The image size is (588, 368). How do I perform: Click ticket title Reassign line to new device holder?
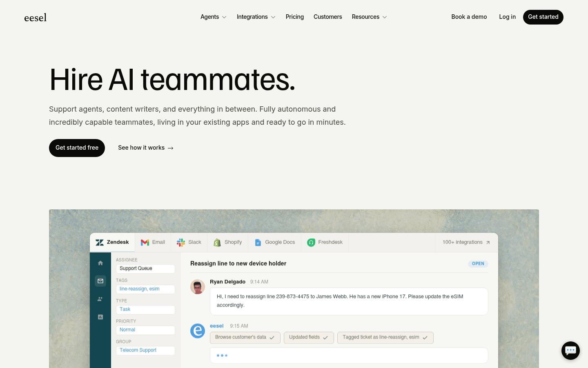[238, 264]
